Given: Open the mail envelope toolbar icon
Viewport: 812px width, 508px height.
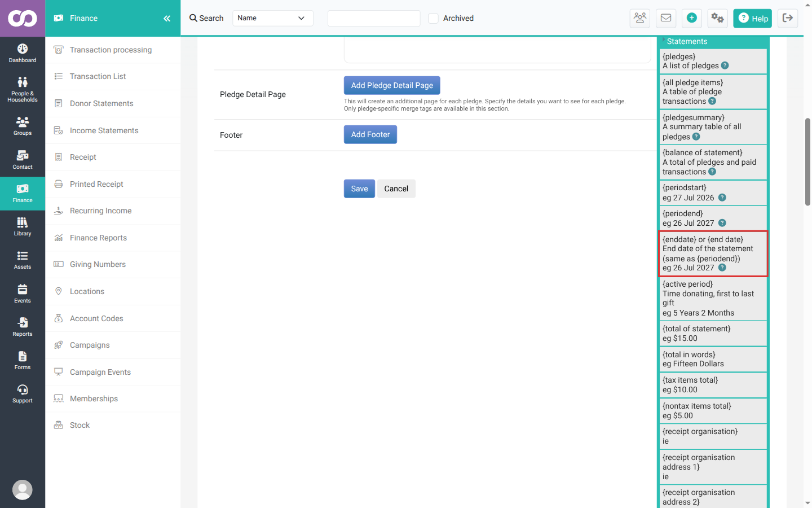Looking at the screenshot, I should [666, 18].
